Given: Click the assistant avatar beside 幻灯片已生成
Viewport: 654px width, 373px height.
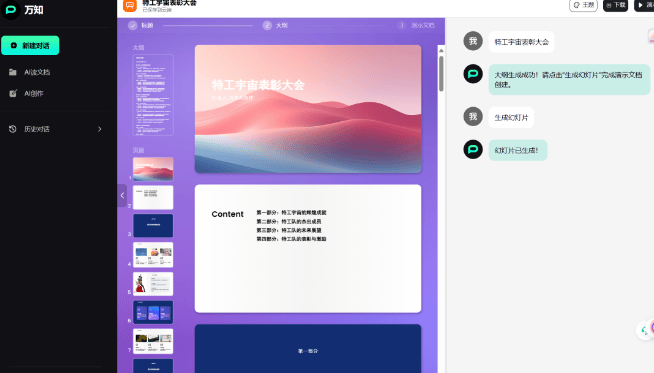Looking at the screenshot, I should [473, 149].
